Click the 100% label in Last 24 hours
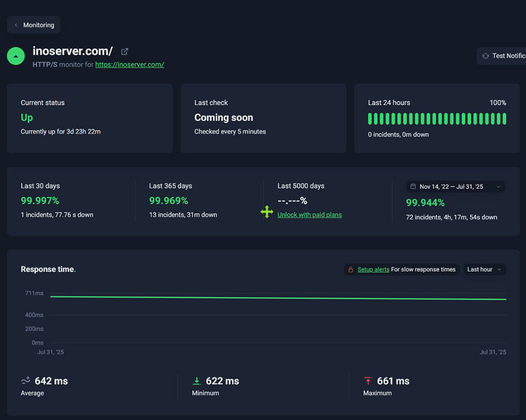 click(x=498, y=103)
